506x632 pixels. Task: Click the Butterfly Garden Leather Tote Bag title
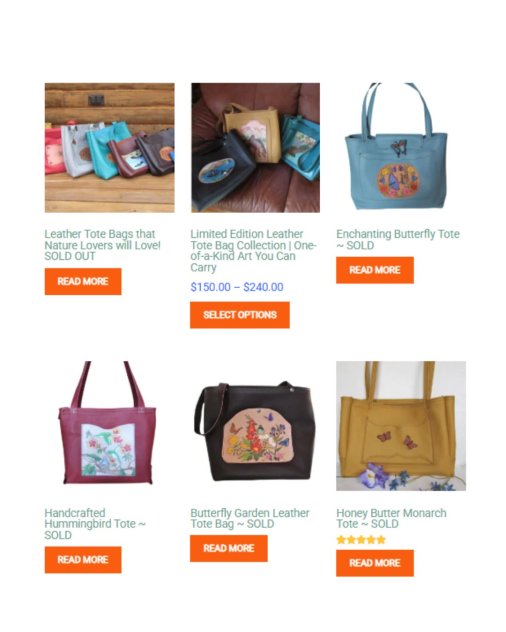click(250, 518)
